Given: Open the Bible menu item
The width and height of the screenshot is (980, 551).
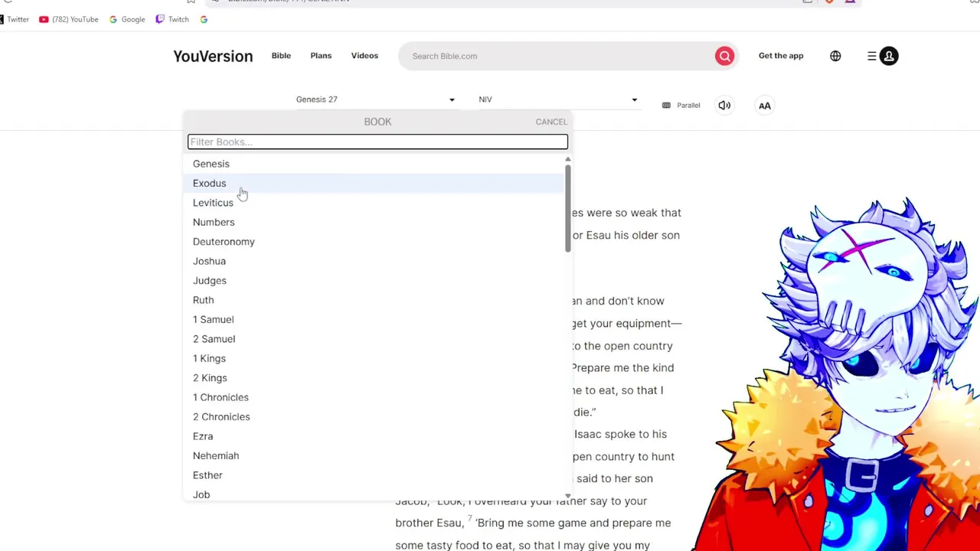Looking at the screenshot, I should coord(281,56).
